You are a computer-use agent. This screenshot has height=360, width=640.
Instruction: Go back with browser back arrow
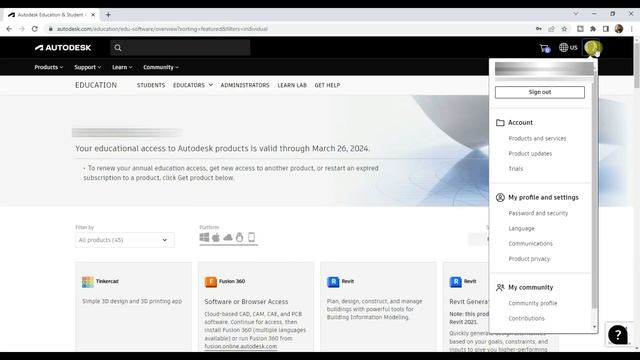click(9, 29)
